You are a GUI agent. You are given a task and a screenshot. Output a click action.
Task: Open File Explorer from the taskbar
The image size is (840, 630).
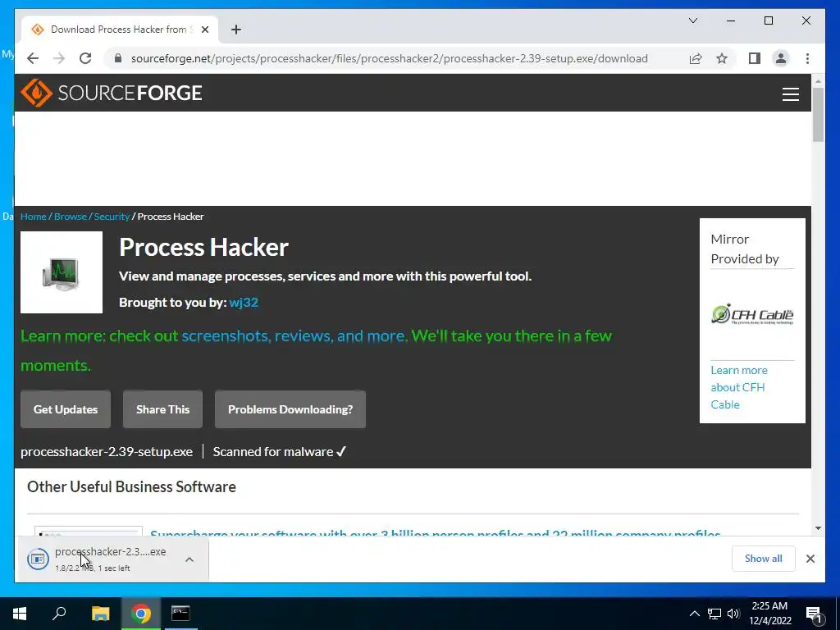tap(100, 614)
